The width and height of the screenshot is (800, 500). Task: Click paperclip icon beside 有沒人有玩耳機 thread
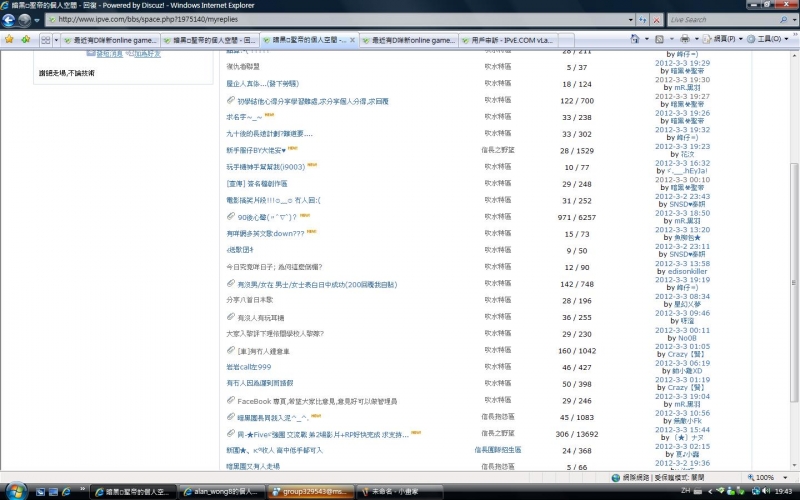tap(231, 317)
